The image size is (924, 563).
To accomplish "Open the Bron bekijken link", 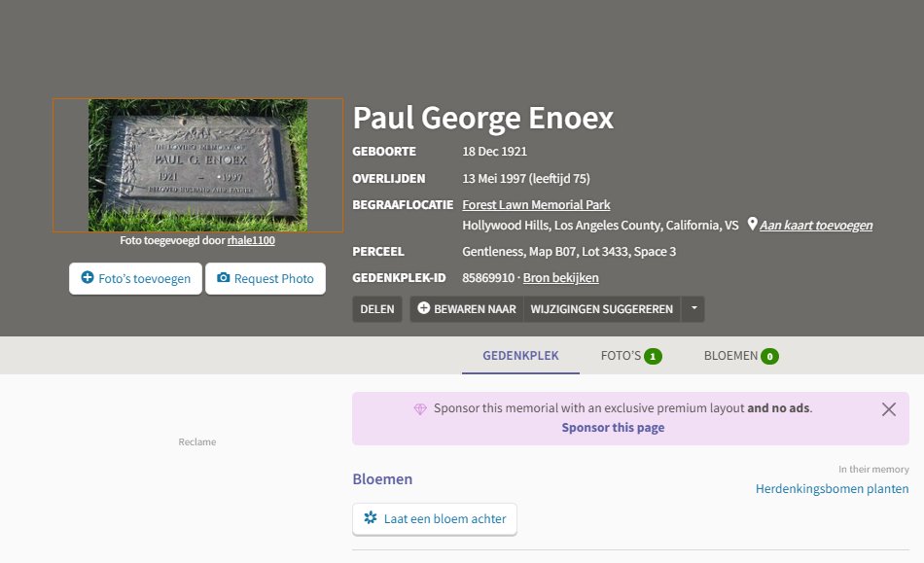I will coord(560,278).
